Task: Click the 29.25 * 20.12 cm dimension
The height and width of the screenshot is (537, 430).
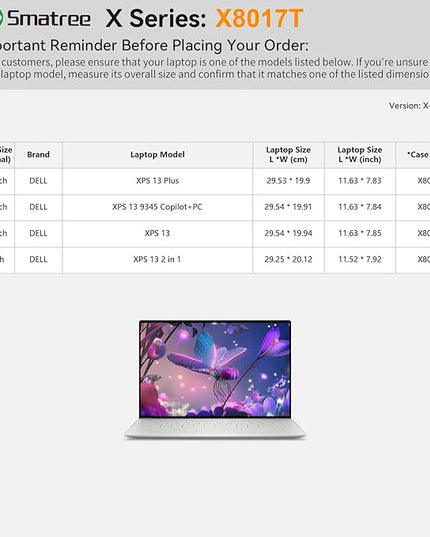Action: (x=288, y=260)
